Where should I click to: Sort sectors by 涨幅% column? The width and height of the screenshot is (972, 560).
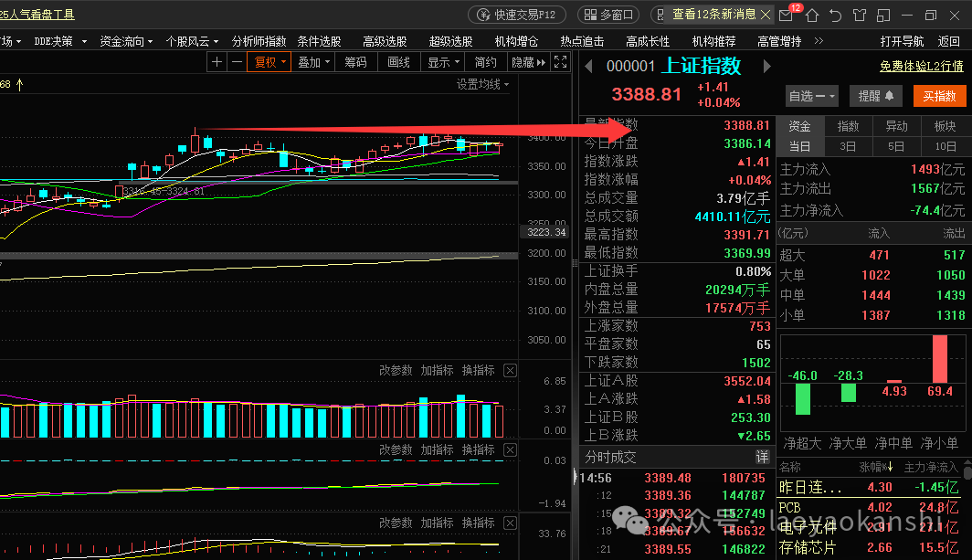point(875,467)
